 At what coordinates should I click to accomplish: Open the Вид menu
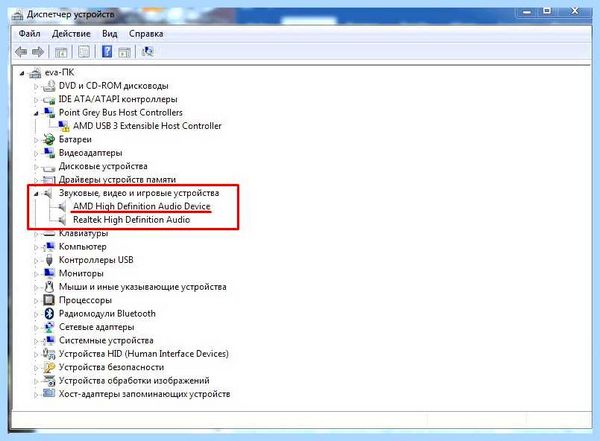coord(109,34)
